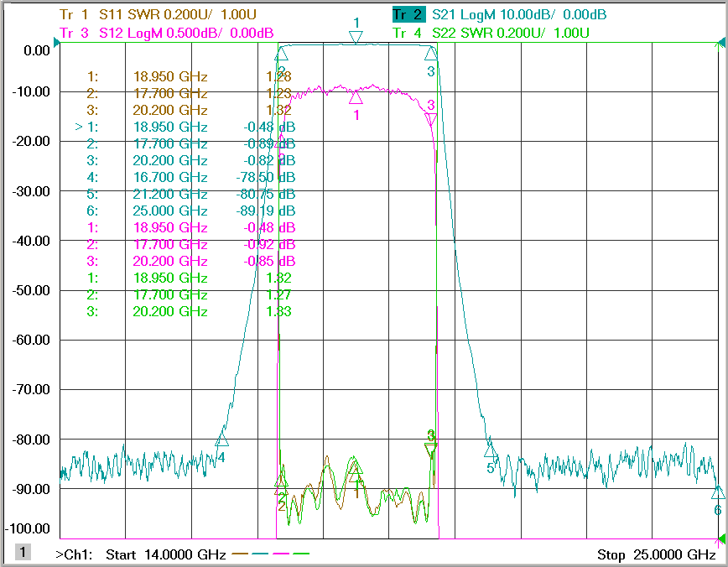
Task: Click the -100.00 Y-axis label
Action: 28,529
